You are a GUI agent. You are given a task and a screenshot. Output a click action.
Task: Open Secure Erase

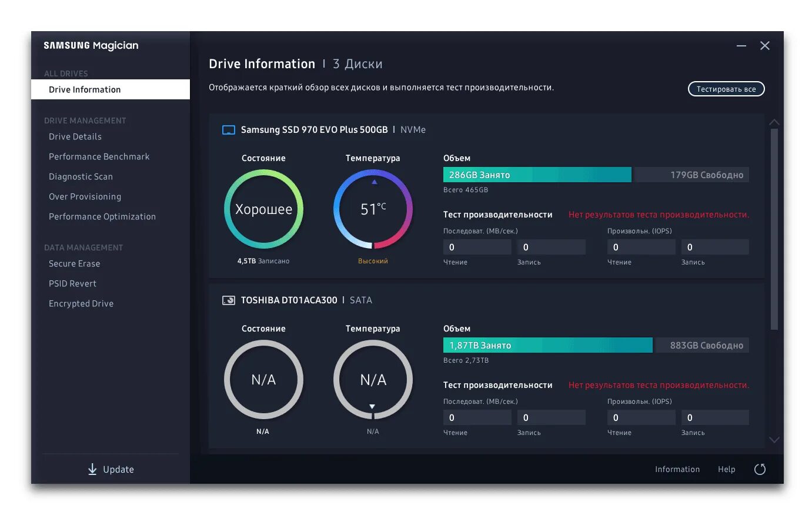click(75, 263)
